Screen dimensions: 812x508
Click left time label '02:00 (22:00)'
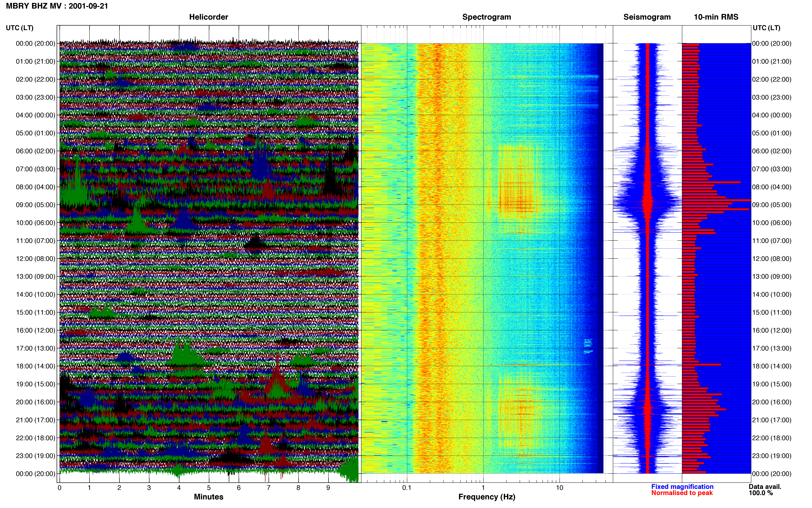point(36,79)
